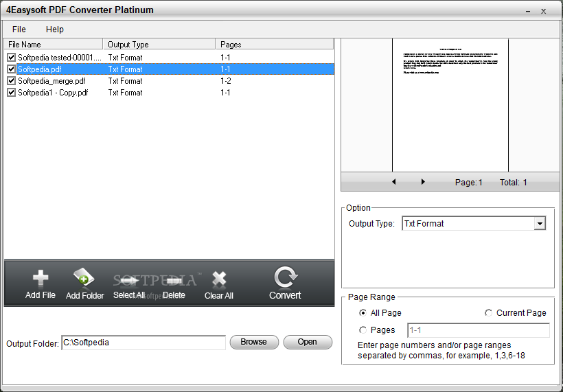The image size is (563, 392).
Task: Choose the Current Page radio option
Action: coord(488,313)
